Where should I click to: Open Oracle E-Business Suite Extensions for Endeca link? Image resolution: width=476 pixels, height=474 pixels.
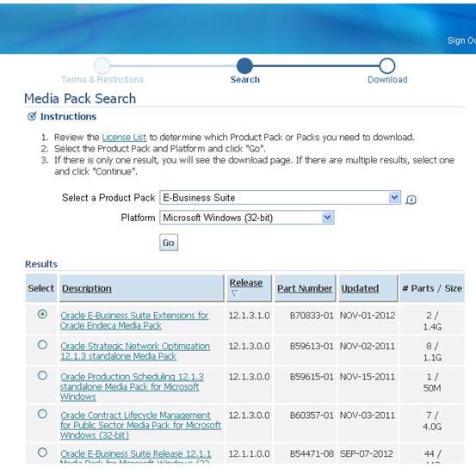click(x=134, y=321)
